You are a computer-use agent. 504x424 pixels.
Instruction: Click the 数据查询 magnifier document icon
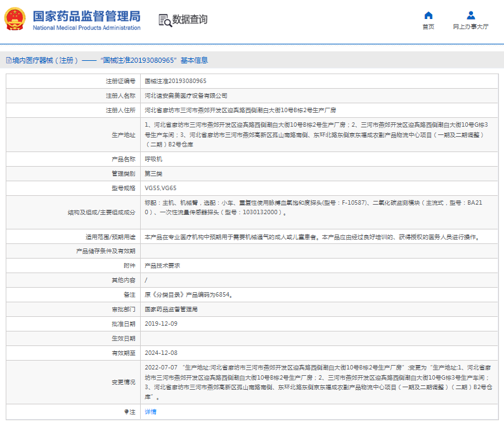[x=164, y=20]
